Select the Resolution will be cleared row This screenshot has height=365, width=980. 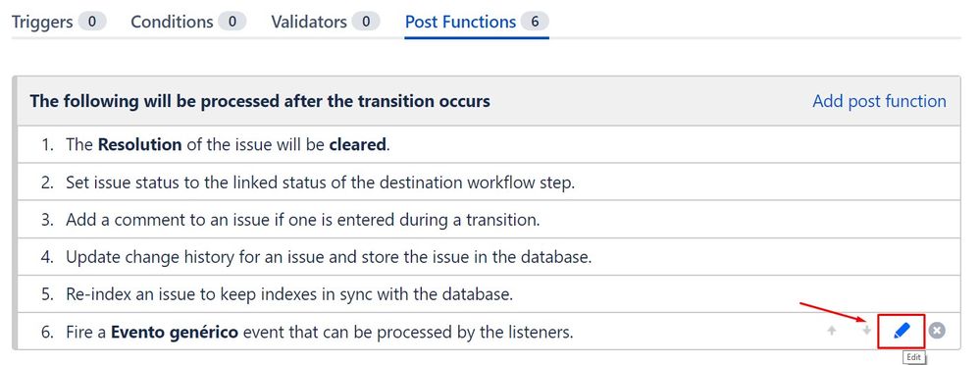488,144
